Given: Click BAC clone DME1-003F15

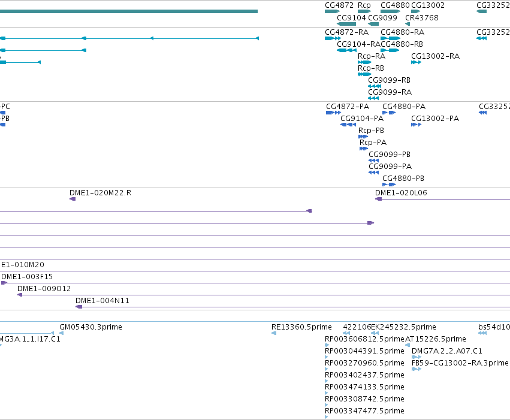Looking at the screenshot, I should tap(27, 277).
